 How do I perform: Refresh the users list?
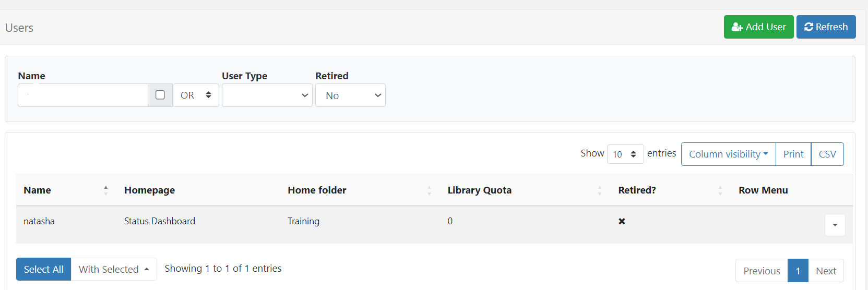click(x=826, y=27)
